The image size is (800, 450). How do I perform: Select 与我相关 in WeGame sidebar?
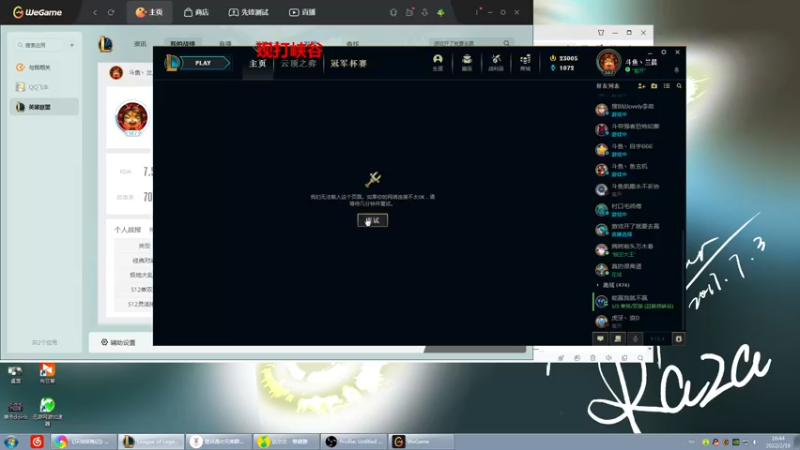[44, 67]
